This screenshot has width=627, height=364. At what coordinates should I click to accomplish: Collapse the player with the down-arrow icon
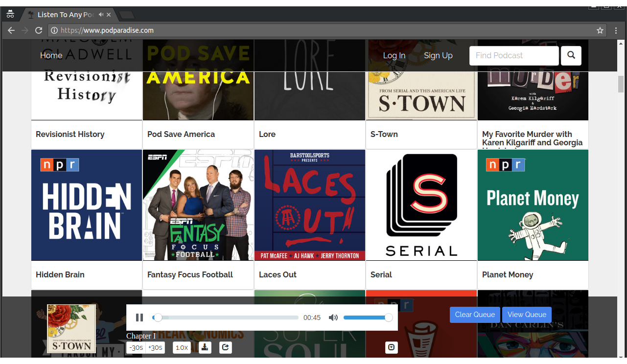tap(392, 347)
